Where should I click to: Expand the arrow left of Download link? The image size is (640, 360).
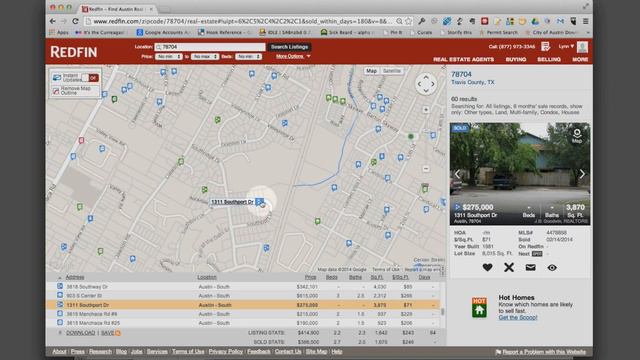[60, 333]
